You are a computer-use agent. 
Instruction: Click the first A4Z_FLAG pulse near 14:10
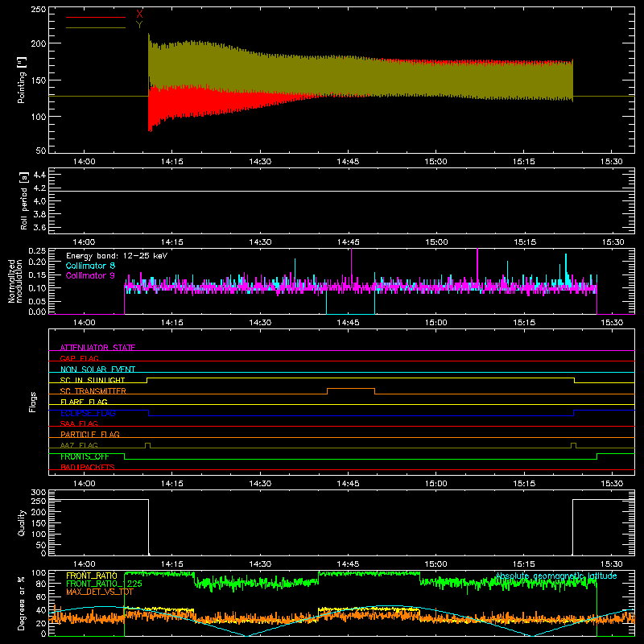pyautogui.click(x=148, y=446)
